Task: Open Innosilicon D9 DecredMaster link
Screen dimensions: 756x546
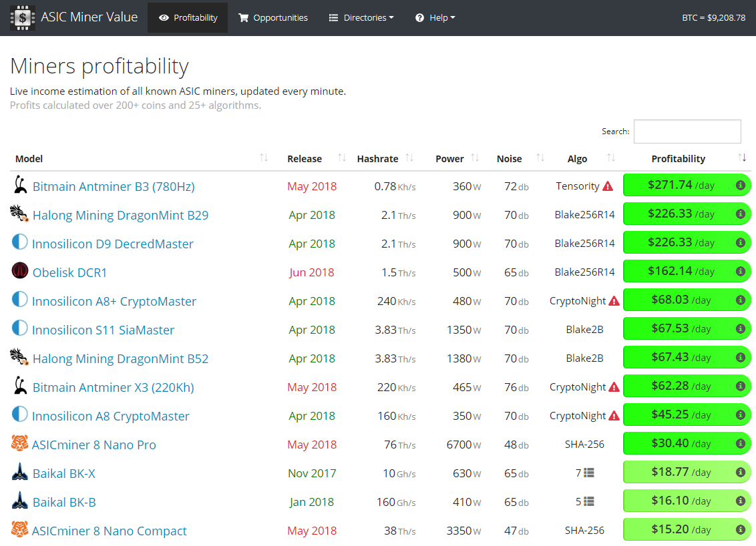Action: 112,244
